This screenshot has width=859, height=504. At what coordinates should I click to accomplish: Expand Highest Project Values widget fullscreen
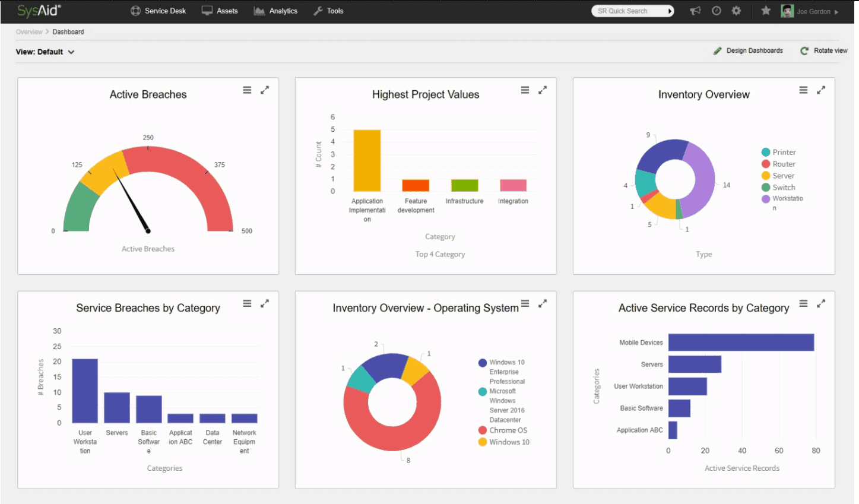coord(543,90)
